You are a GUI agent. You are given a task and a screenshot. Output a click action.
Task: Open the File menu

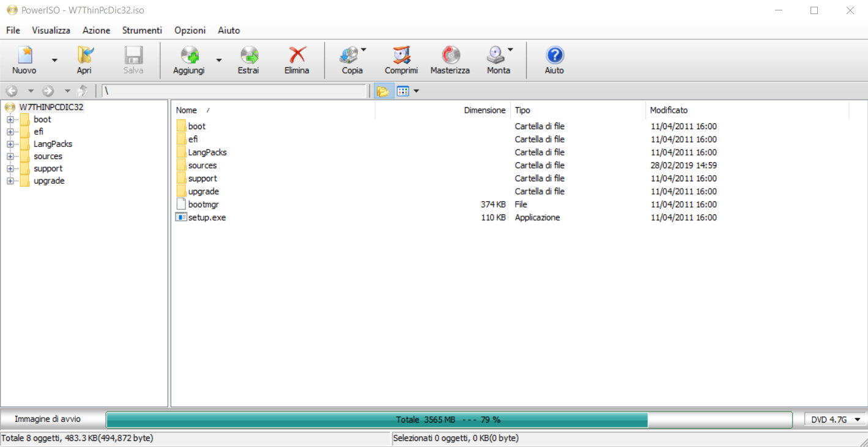pos(13,30)
